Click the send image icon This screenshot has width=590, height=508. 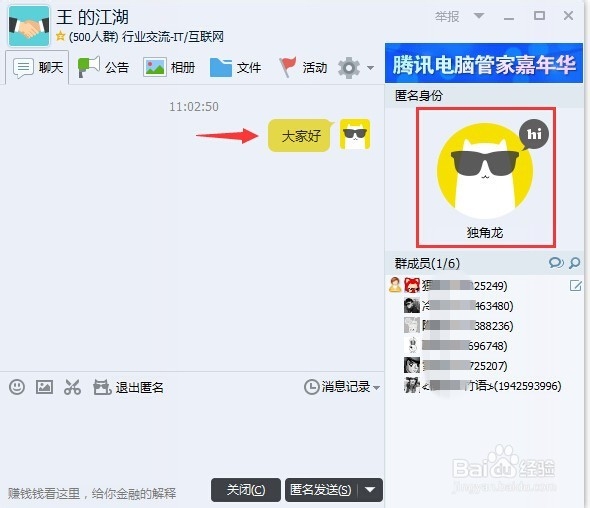coord(44,387)
